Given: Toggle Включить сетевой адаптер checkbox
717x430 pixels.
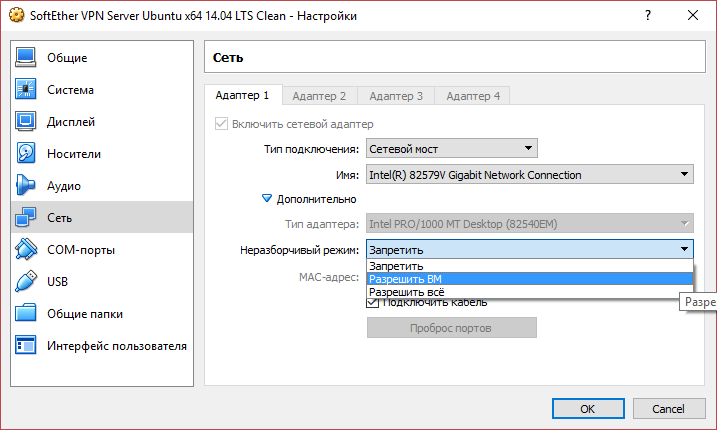Looking at the screenshot, I should pyautogui.click(x=221, y=124).
